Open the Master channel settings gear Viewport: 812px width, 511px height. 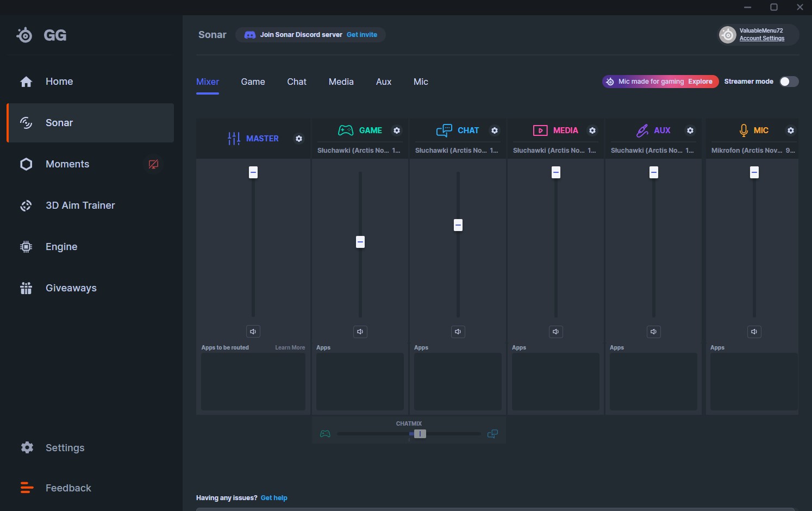coord(299,139)
